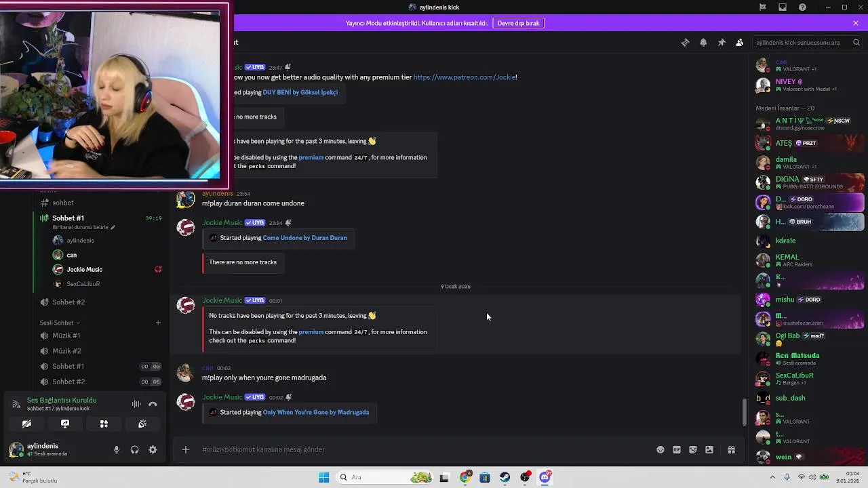Viewport: 868px width, 488px height.
Task: Open the Inbox icon in title bar
Action: 783,7
